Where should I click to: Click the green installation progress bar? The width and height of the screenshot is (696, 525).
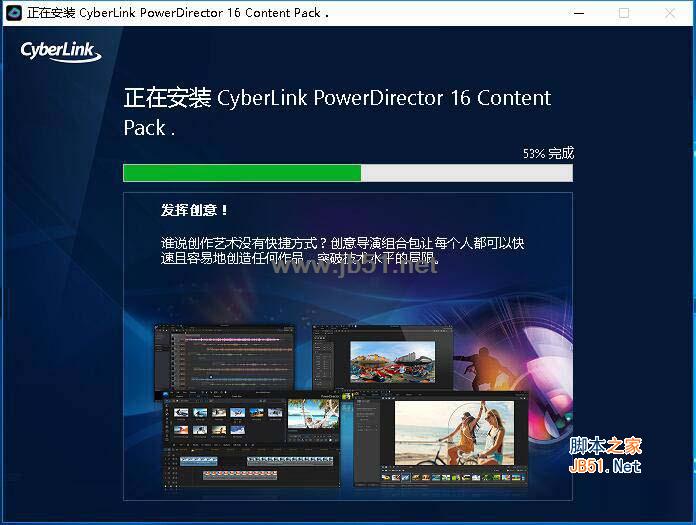click(x=348, y=173)
